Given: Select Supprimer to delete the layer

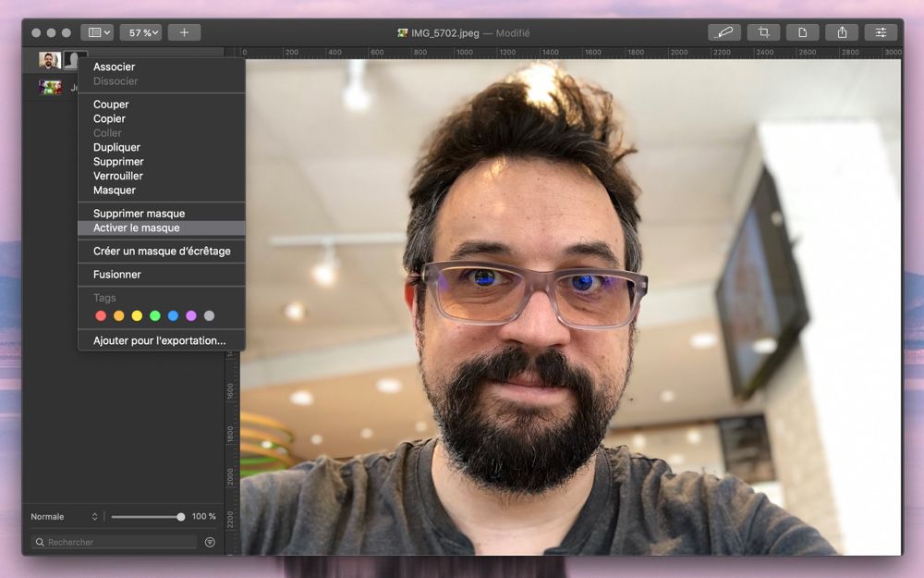Looking at the screenshot, I should click(x=162, y=162).
